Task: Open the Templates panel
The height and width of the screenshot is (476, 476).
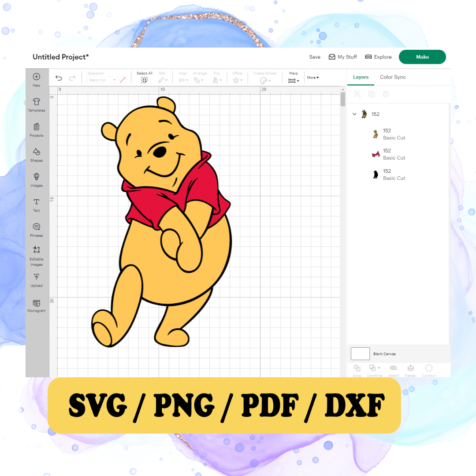Action: coord(37,105)
